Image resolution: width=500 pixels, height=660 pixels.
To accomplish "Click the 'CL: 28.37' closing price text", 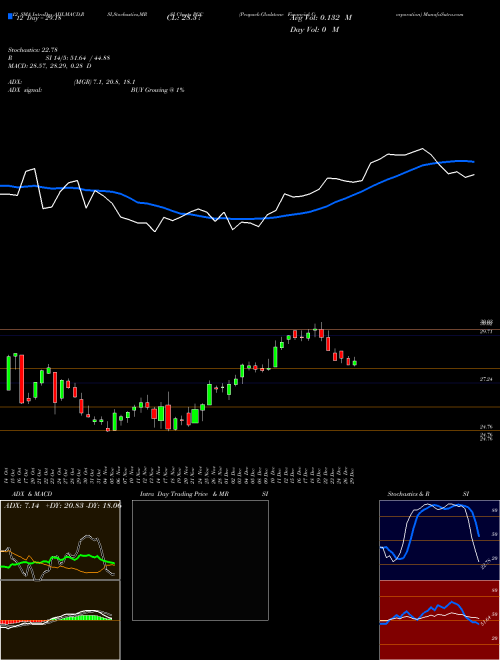I will tap(184, 18).
